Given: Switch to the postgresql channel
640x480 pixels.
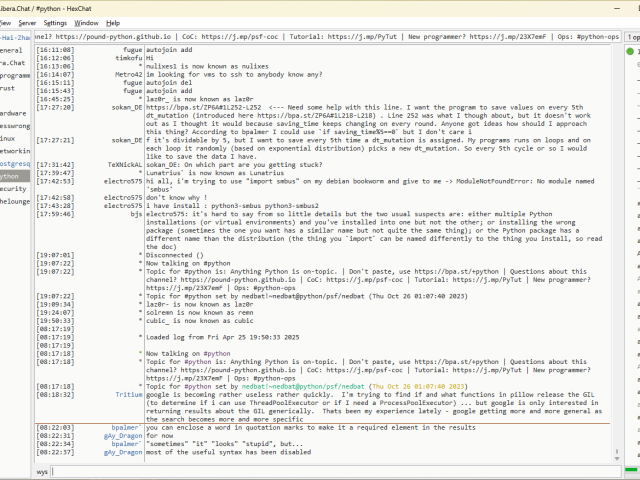Looking at the screenshot, I should point(13,162).
